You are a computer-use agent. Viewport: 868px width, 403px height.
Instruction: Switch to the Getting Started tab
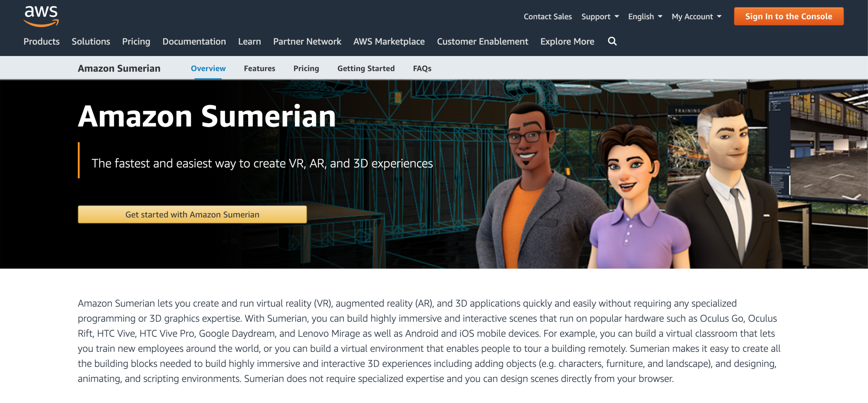point(366,68)
